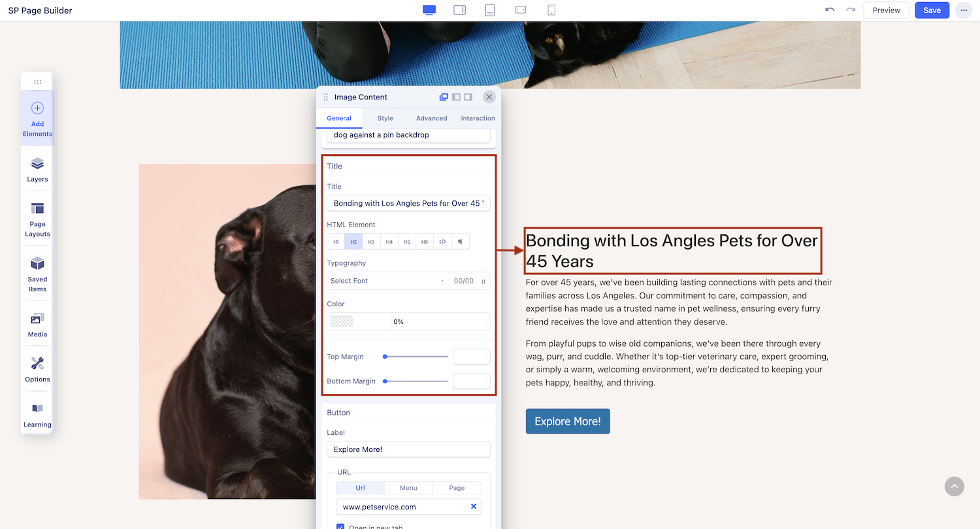The height and width of the screenshot is (529, 980).
Task: Select mobile portrait device view
Action: (551, 10)
